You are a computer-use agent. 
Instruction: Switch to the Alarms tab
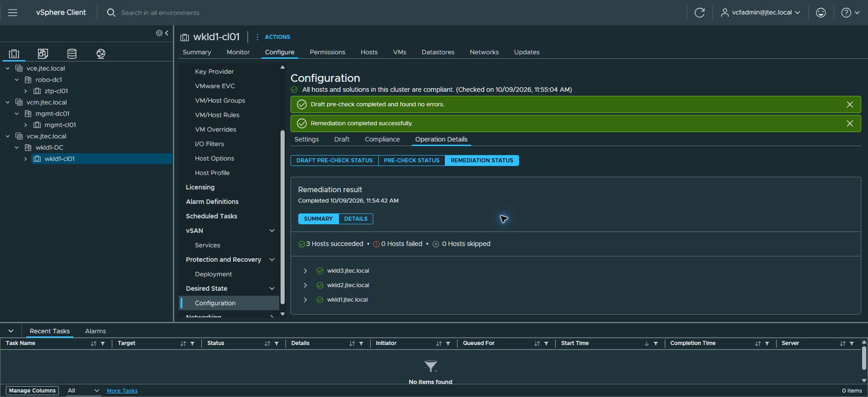(x=95, y=331)
